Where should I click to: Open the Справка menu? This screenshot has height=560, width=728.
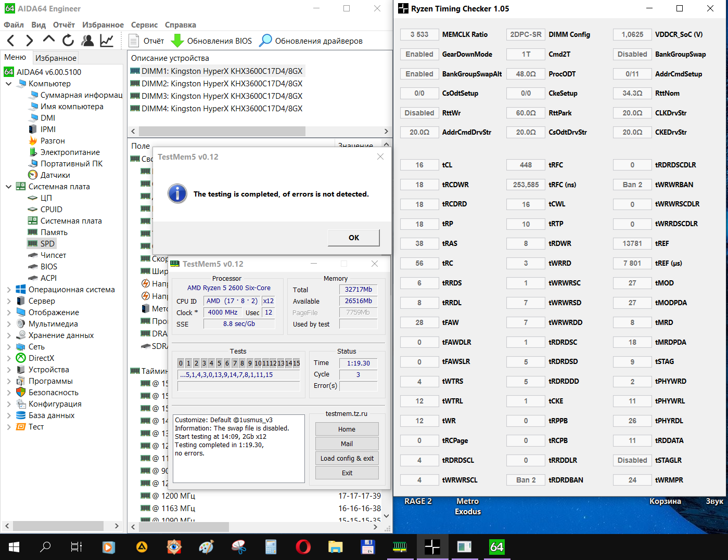[181, 25]
